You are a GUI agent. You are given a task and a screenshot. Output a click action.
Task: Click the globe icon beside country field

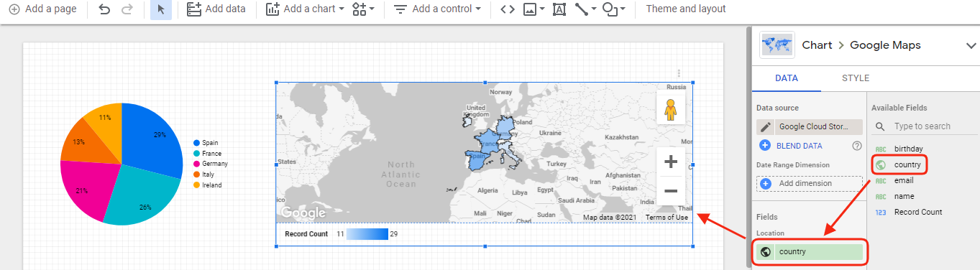(x=766, y=252)
